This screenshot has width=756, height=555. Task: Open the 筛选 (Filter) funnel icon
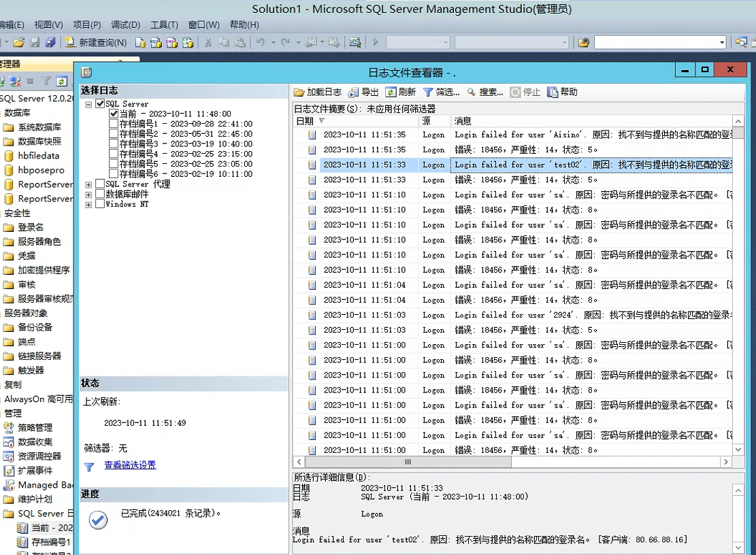tap(428, 92)
